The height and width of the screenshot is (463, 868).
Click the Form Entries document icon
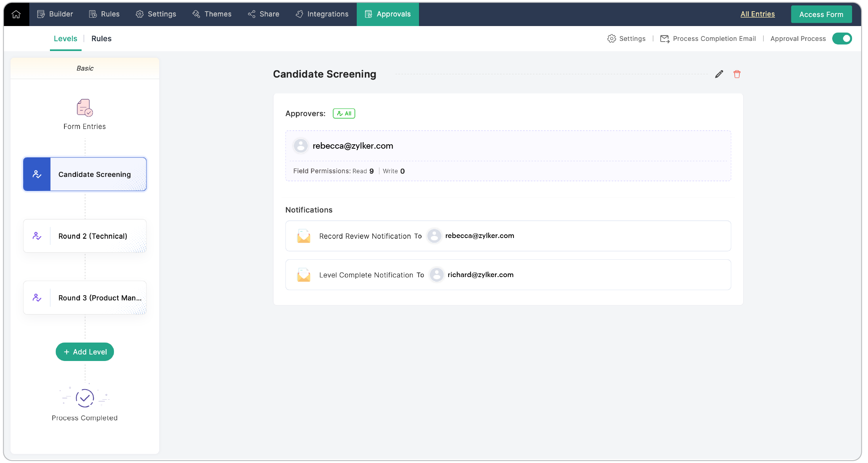coord(85,108)
